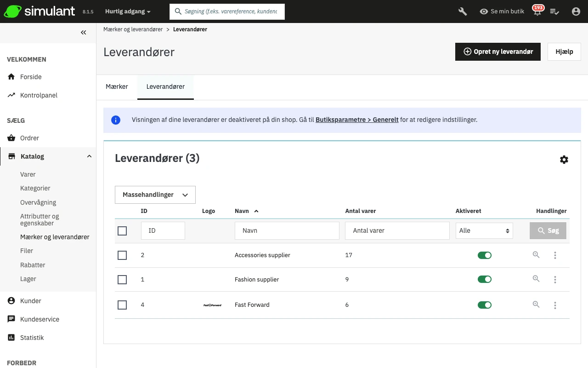
Task: Switch to the Mærker tab
Action: point(117,86)
